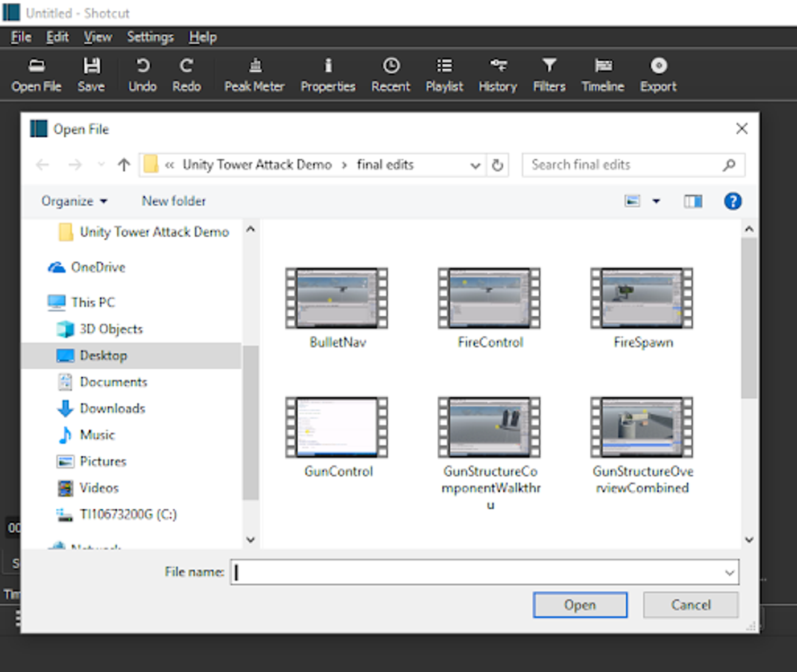This screenshot has height=672, width=797.
Task: Open the change view options arrow
Action: [x=656, y=201]
